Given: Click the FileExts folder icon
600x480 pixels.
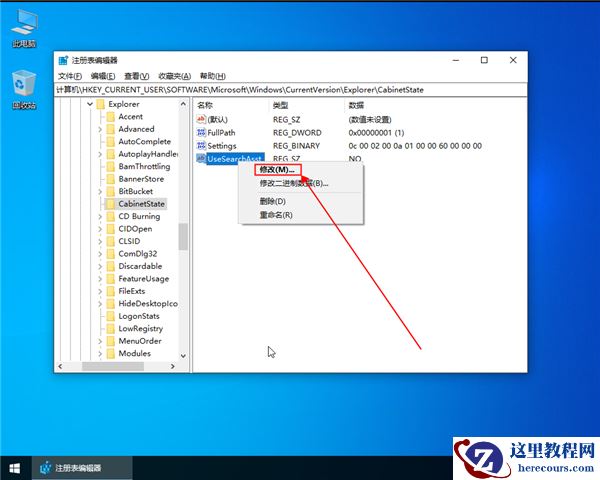Looking at the screenshot, I should tap(111, 291).
